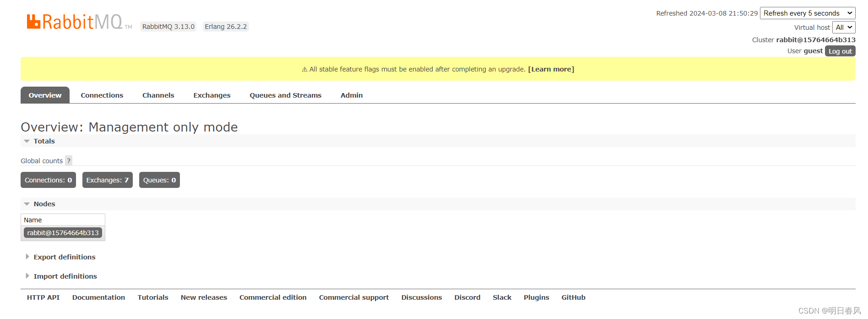The height and width of the screenshot is (319, 868).
Task: Click the Queues: 0 count button
Action: pyautogui.click(x=159, y=180)
